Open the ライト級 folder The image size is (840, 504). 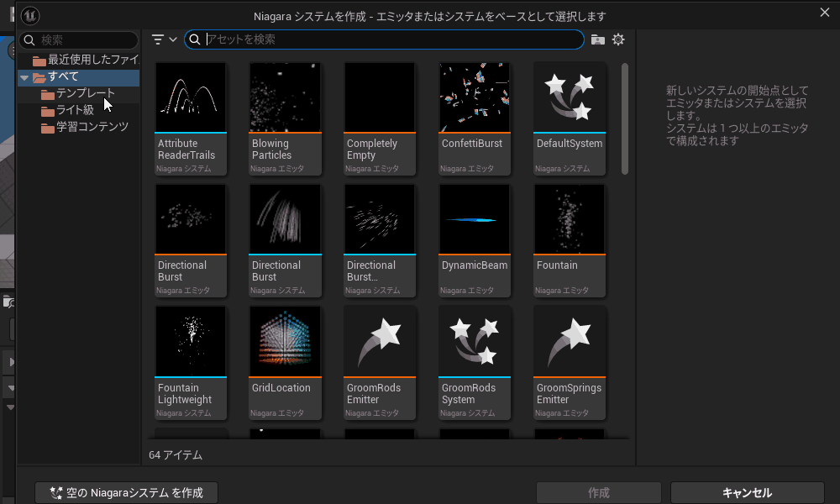(x=75, y=110)
